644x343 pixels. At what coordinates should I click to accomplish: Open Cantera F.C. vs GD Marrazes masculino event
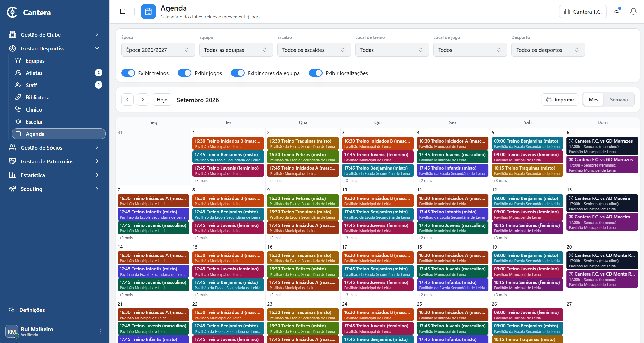click(x=602, y=146)
